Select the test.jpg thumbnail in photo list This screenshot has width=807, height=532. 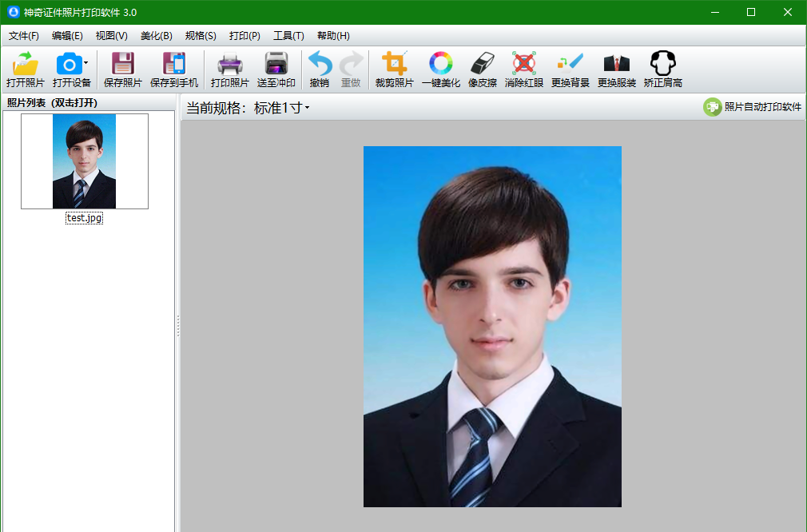[x=84, y=161]
